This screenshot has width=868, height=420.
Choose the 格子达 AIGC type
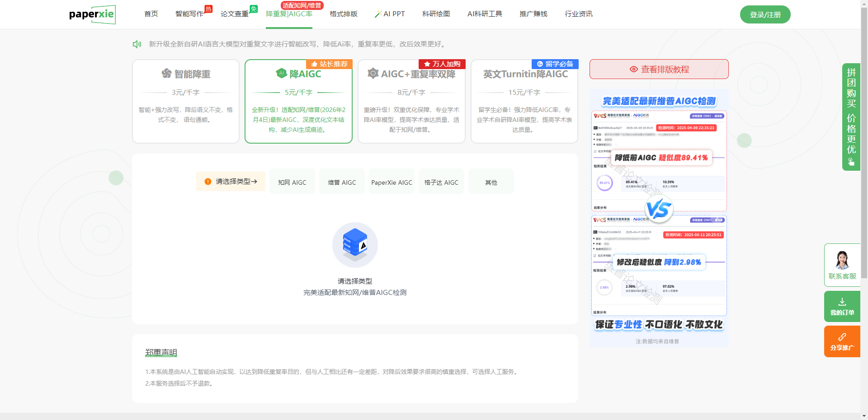coord(441,182)
